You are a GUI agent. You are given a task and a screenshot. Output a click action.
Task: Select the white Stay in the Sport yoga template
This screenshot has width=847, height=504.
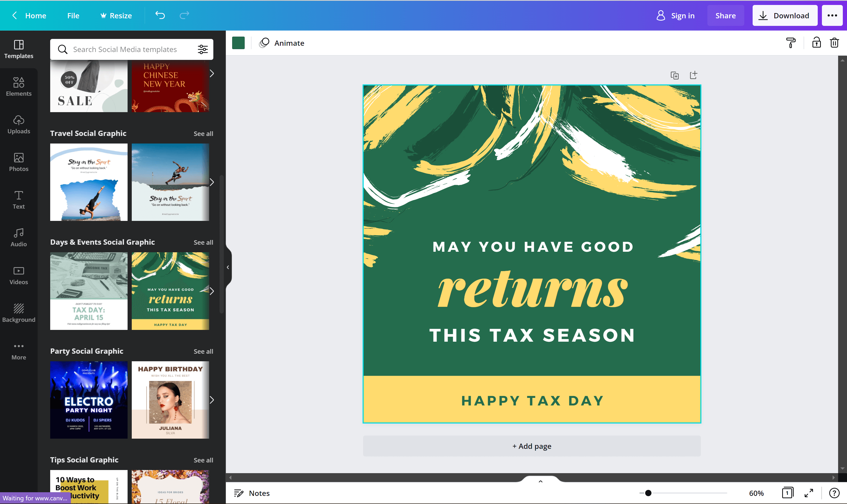coord(89,182)
